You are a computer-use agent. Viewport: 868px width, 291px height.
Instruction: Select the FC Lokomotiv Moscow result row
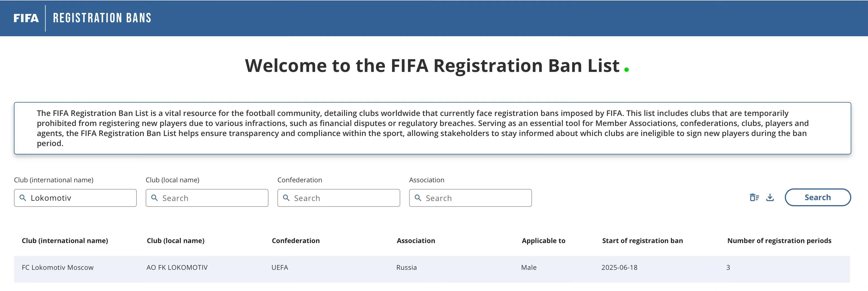(57, 268)
